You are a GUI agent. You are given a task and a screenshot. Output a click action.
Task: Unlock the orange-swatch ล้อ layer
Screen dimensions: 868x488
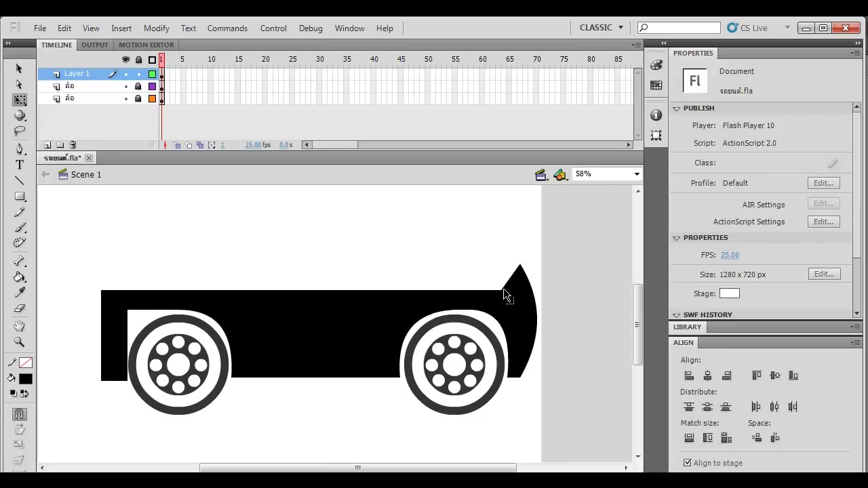[x=138, y=98]
